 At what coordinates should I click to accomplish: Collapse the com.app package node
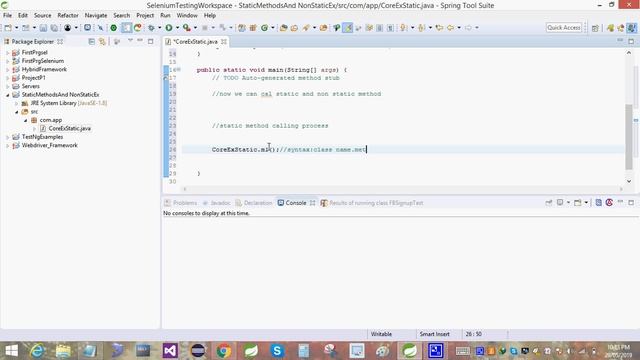25,120
